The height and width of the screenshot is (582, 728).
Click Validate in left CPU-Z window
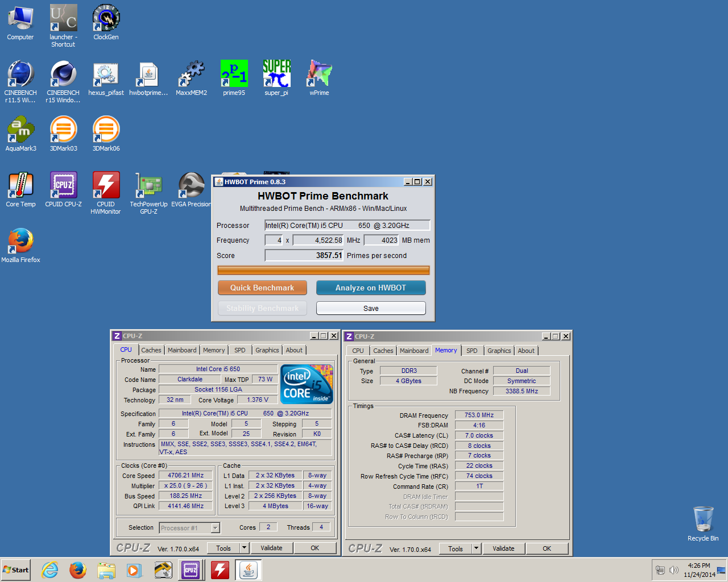pos(271,548)
